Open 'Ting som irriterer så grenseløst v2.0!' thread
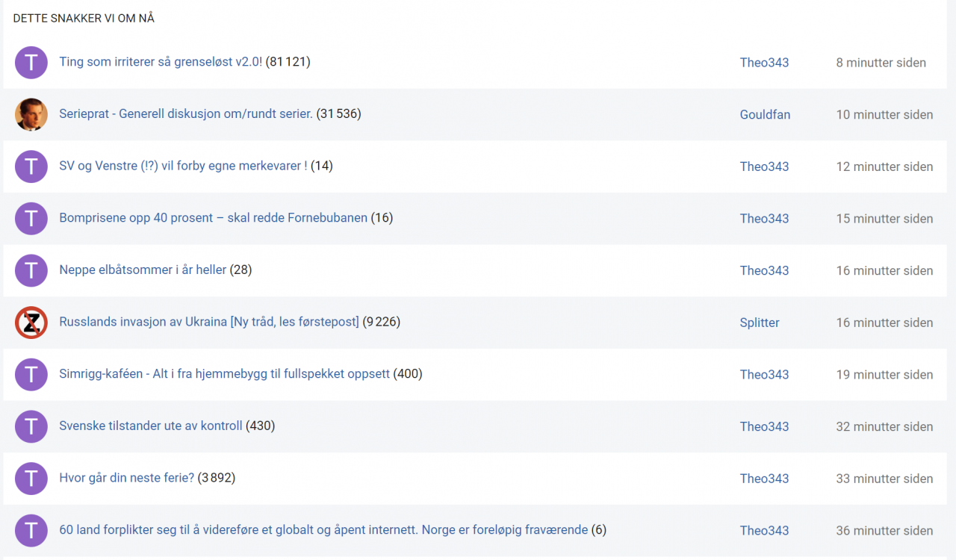956x560 pixels. [161, 62]
